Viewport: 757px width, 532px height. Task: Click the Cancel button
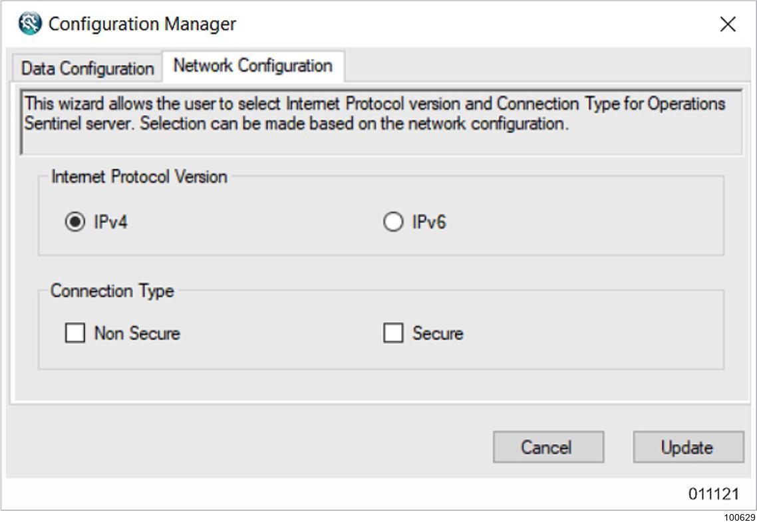click(x=548, y=447)
